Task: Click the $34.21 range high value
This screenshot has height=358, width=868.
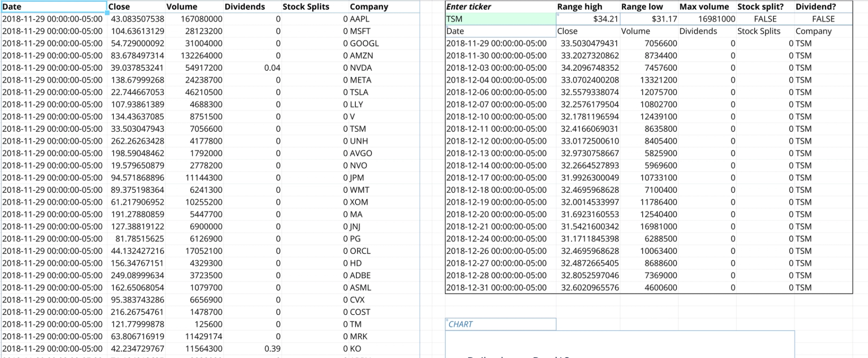Action: [x=588, y=19]
